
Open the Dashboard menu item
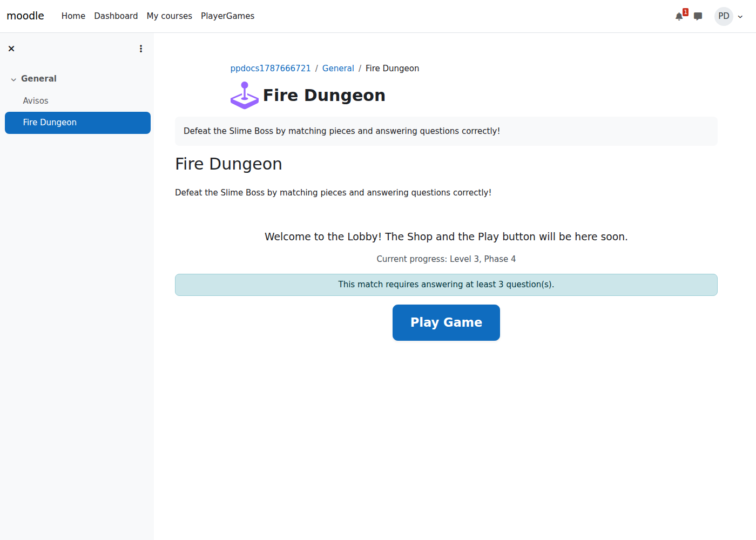[116, 16]
